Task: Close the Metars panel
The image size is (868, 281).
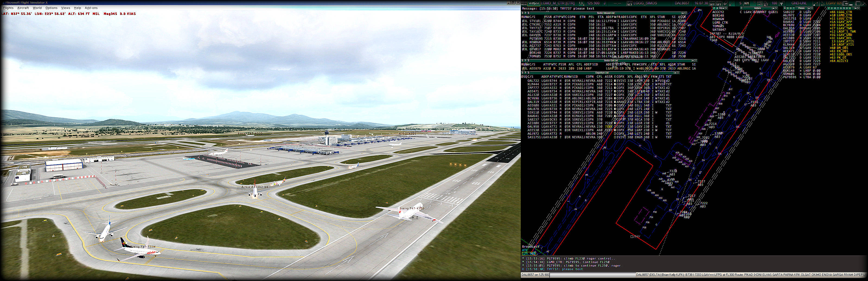Action: click(x=777, y=8)
